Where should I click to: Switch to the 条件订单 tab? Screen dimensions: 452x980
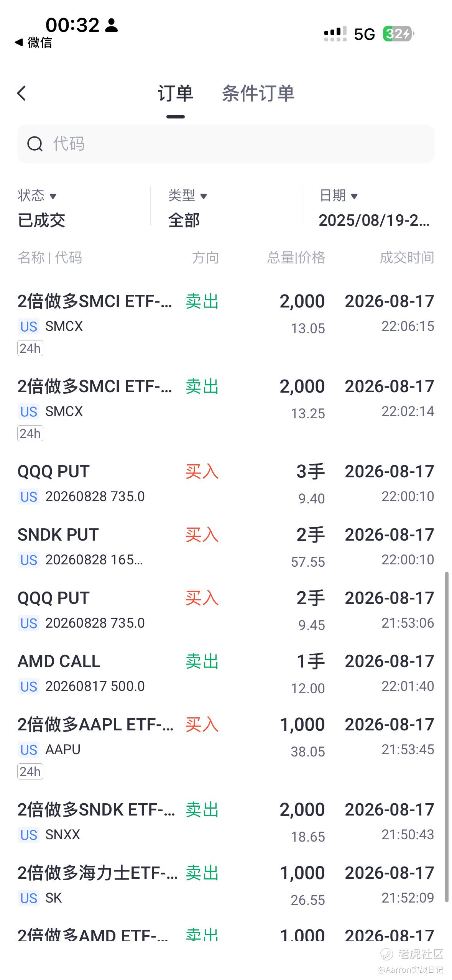pyautogui.click(x=258, y=94)
